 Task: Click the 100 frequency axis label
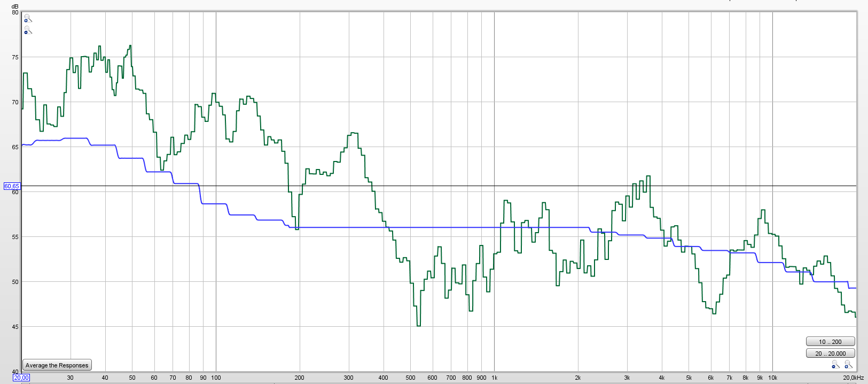pyautogui.click(x=216, y=378)
